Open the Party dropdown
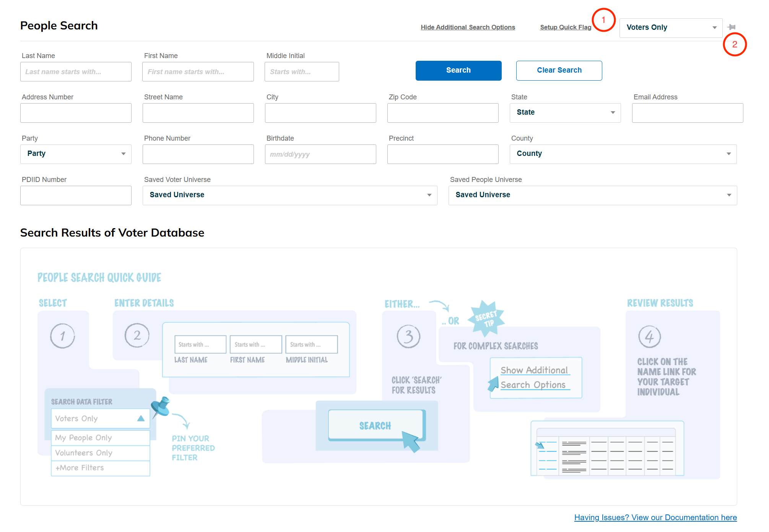The height and width of the screenshot is (532, 769). coord(76,154)
